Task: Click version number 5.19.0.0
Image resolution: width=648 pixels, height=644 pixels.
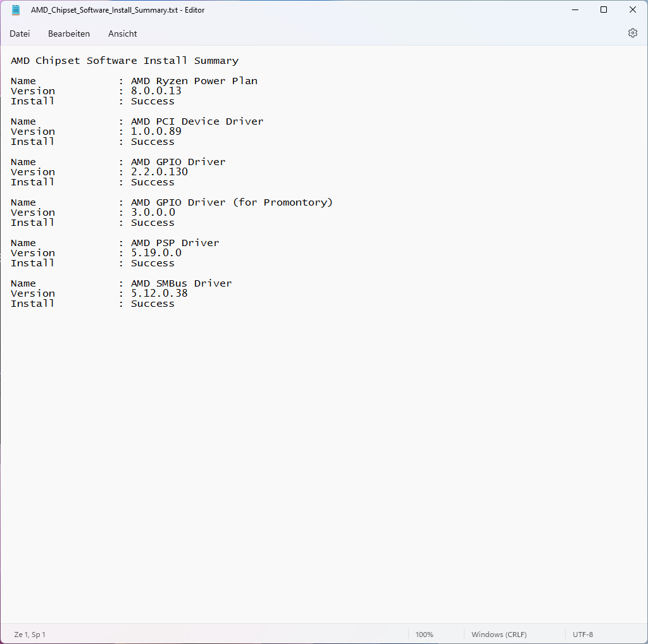Action: coord(156,253)
